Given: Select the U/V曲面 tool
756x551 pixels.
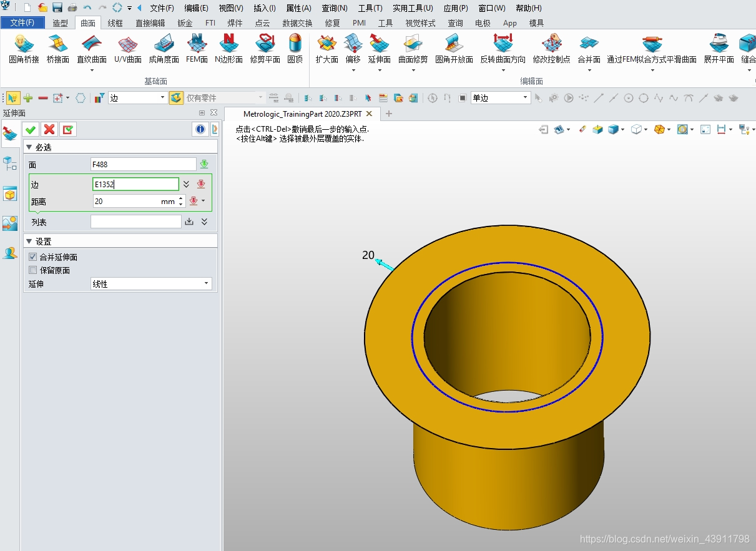Looking at the screenshot, I should [x=127, y=49].
